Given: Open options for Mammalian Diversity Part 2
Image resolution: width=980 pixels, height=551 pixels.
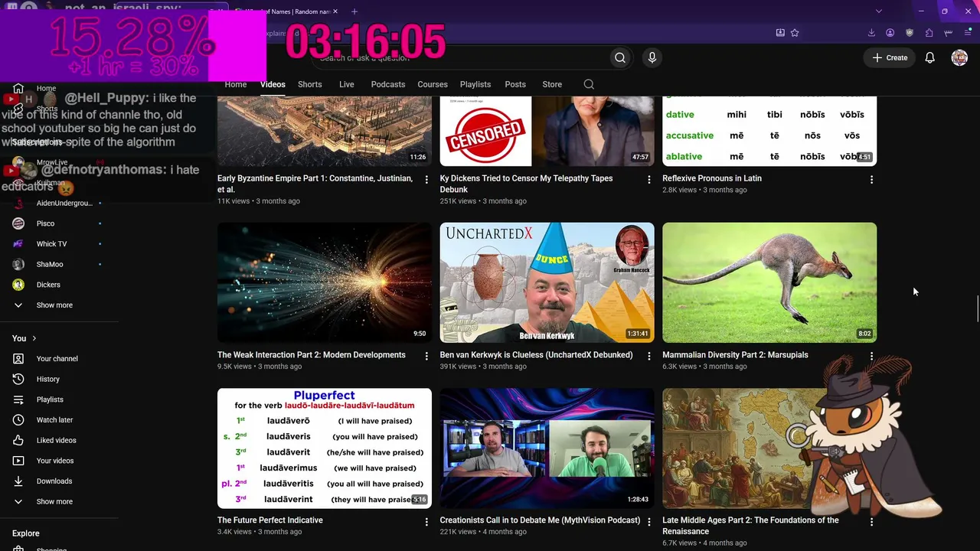Looking at the screenshot, I should [x=871, y=356].
